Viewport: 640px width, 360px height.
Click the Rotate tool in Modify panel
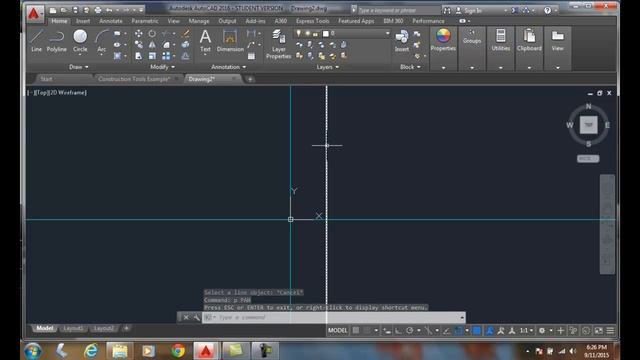click(x=152, y=33)
